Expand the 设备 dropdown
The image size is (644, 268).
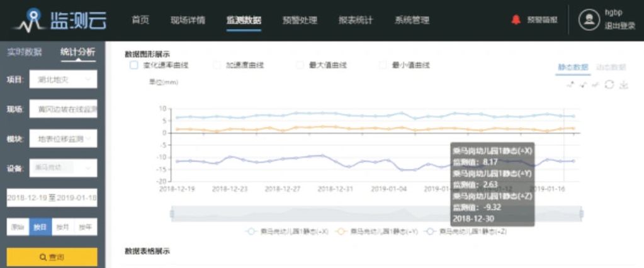point(63,168)
